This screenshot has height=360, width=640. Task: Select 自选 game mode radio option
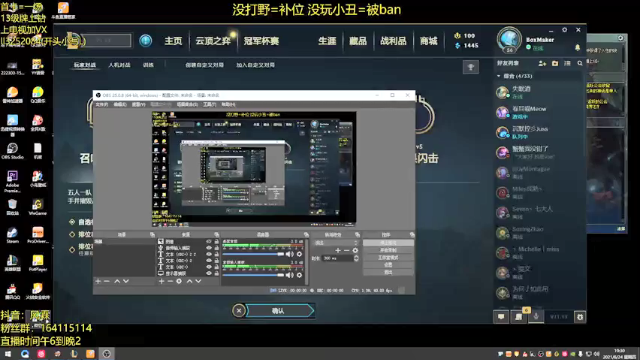point(72,222)
